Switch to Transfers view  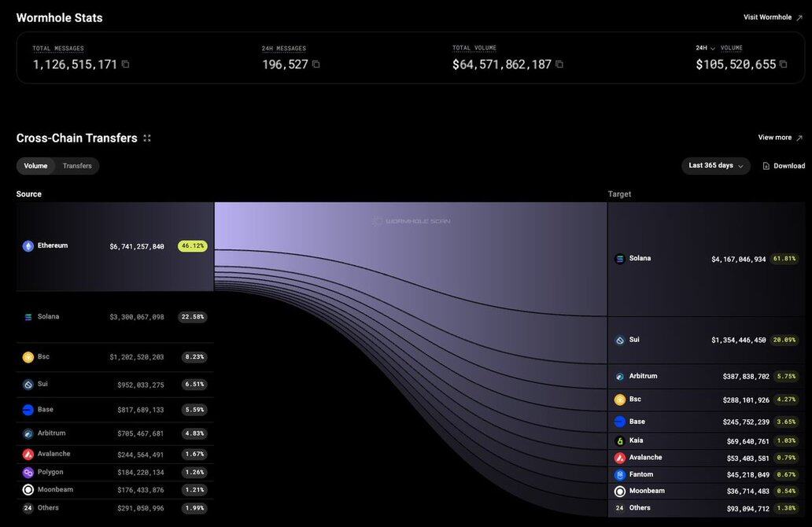point(77,166)
